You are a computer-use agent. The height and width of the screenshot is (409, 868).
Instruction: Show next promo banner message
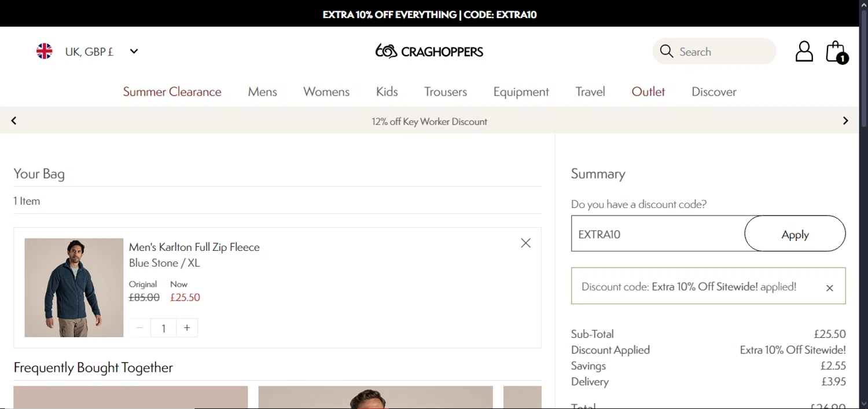point(845,120)
